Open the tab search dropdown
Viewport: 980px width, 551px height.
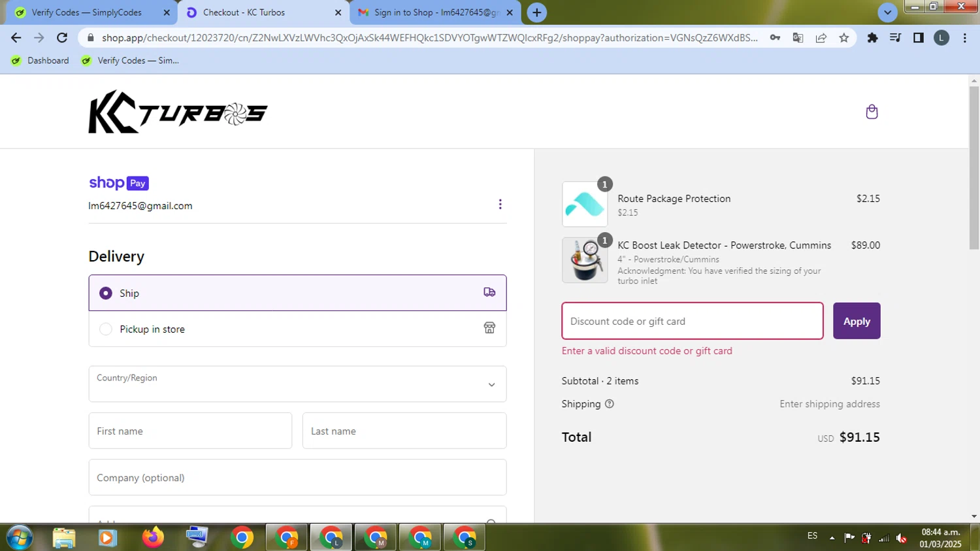point(887,12)
